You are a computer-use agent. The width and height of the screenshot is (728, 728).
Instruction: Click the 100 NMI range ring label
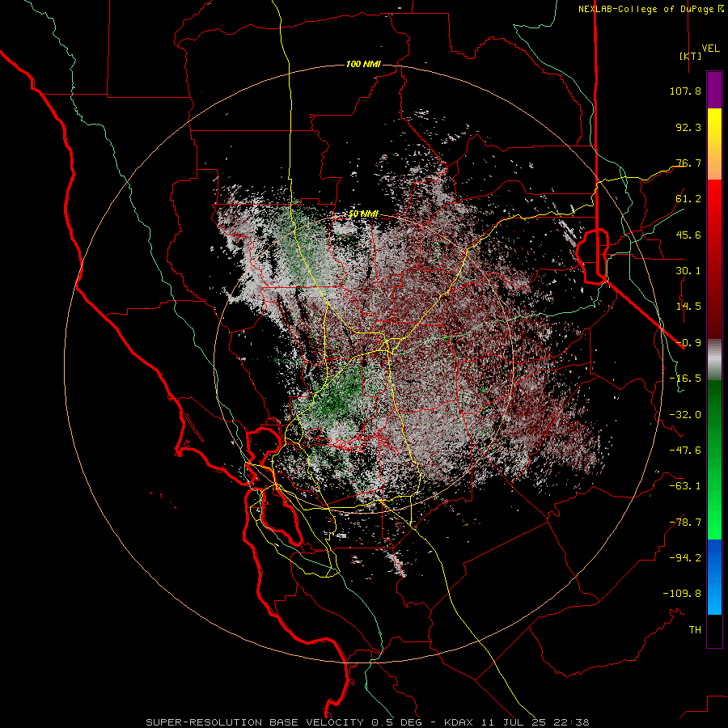click(363, 64)
